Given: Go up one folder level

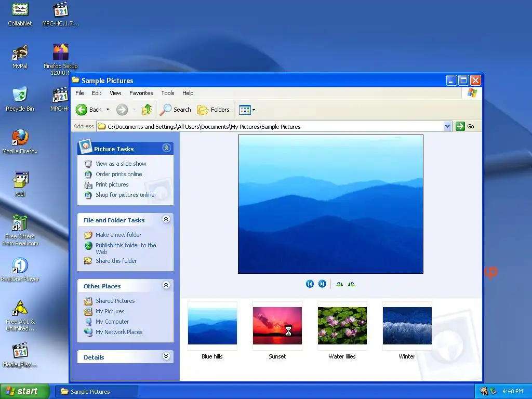Looking at the screenshot, I should [x=147, y=110].
